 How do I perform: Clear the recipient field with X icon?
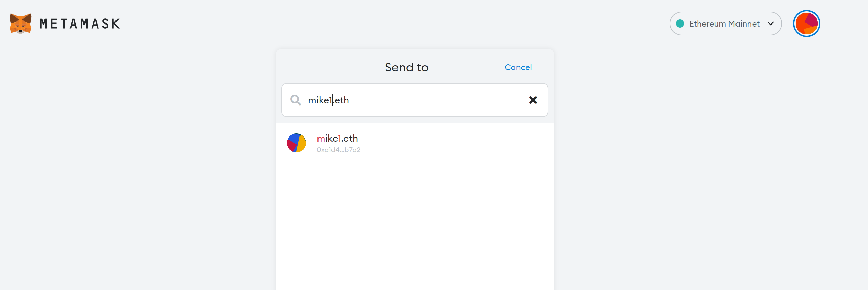pos(533,100)
